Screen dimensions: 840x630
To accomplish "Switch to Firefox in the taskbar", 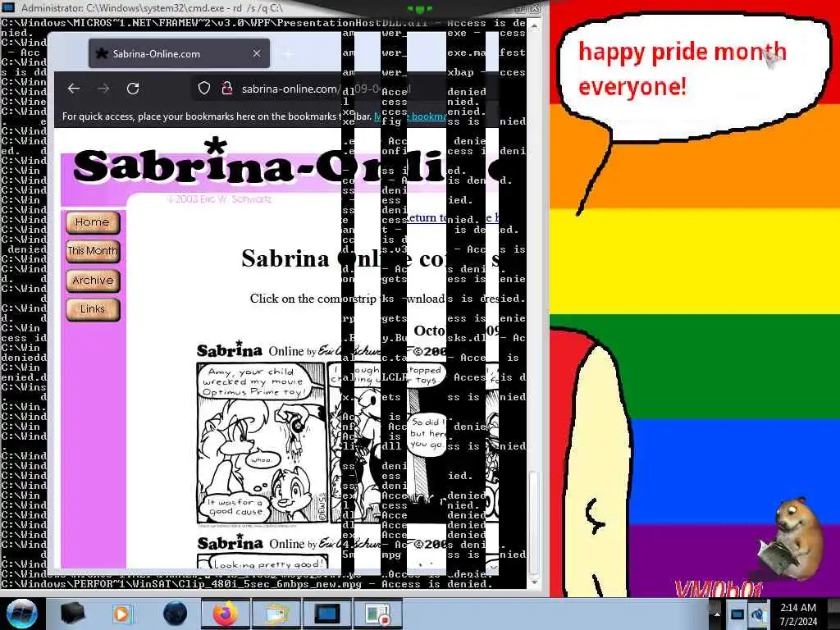I will coord(226,614).
